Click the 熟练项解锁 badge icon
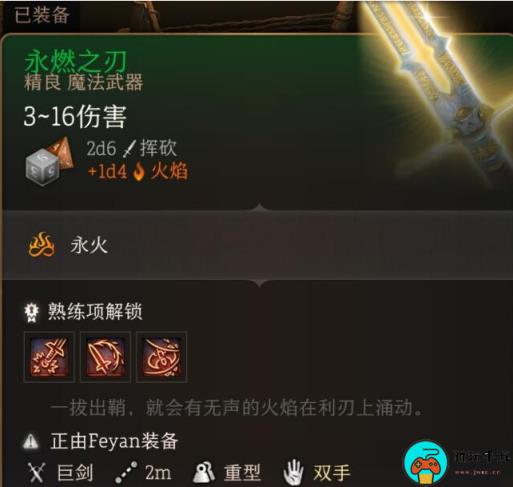The height and width of the screenshot is (487, 513). (32, 312)
